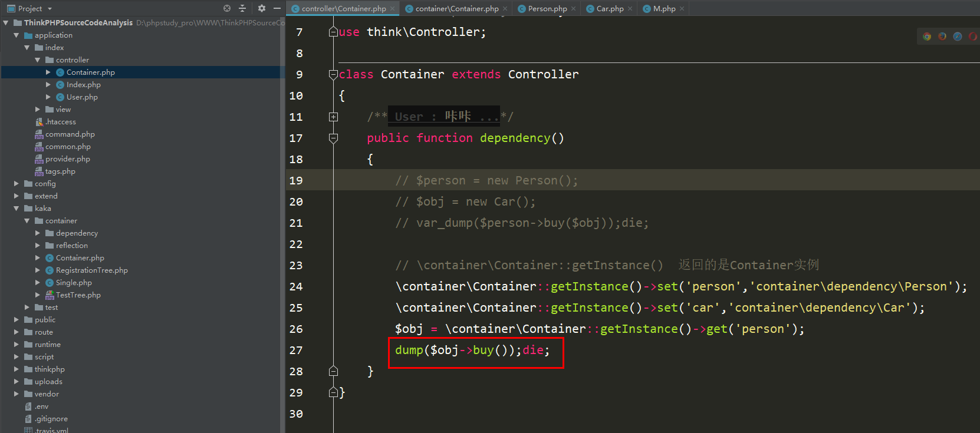Viewport: 980px width, 433px height.
Task: Collapse the controller folder arrow
Action: click(38, 60)
